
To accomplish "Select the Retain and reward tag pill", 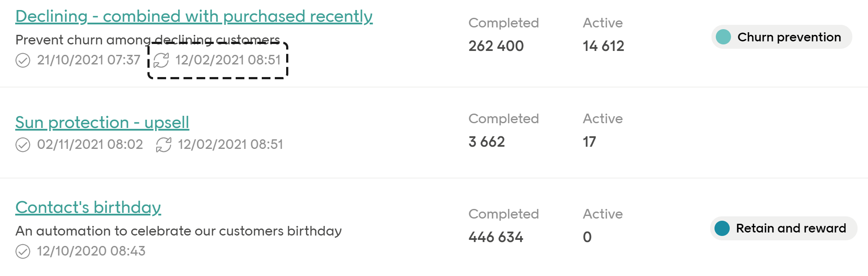I will tap(783, 228).
